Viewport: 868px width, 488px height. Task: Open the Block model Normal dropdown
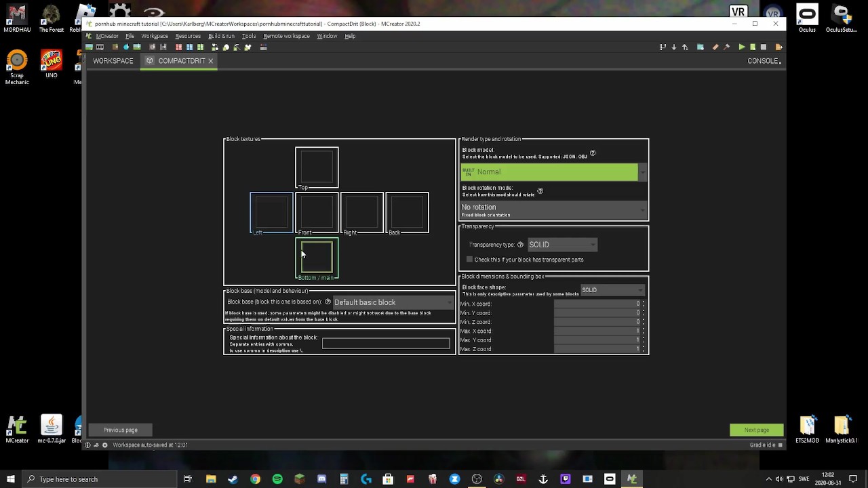coord(554,172)
